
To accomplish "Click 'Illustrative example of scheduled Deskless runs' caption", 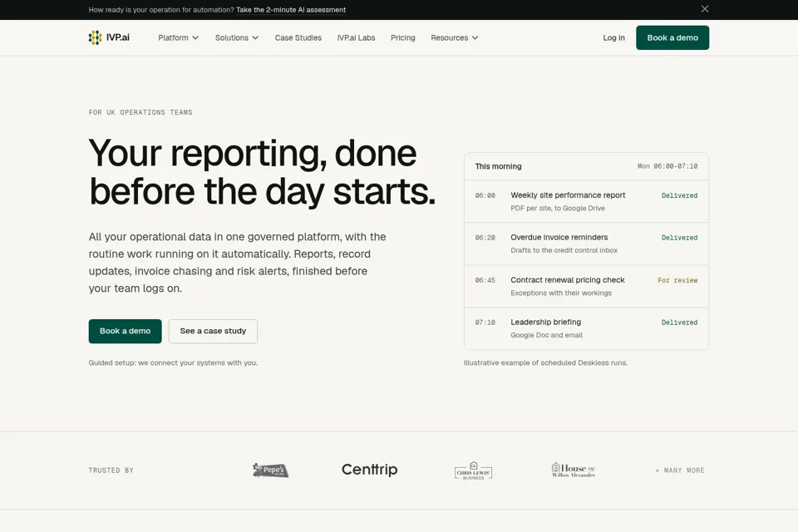I will coord(545,363).
